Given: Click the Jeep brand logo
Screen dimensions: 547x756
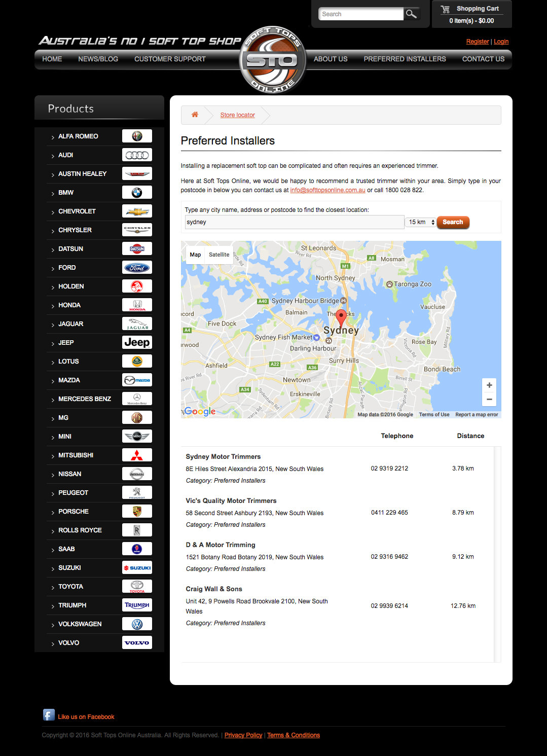Looking at the screenshot, I should click(137, 343).
